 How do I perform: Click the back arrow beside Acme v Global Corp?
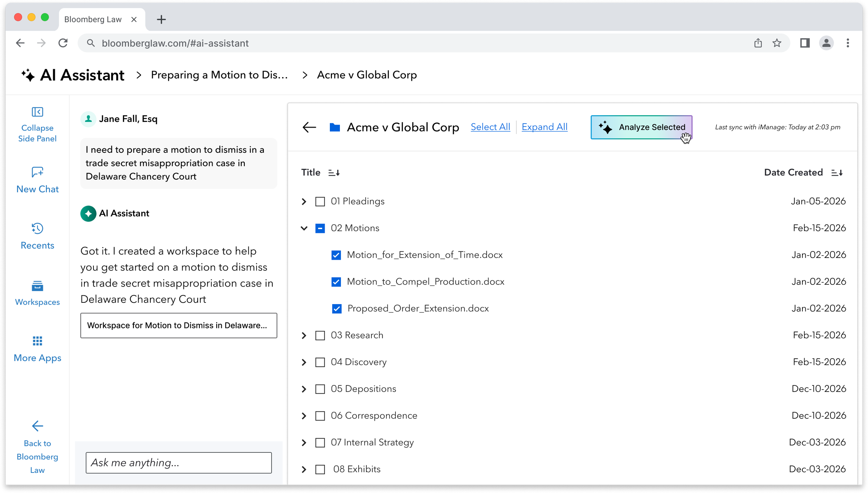point(309,127)
